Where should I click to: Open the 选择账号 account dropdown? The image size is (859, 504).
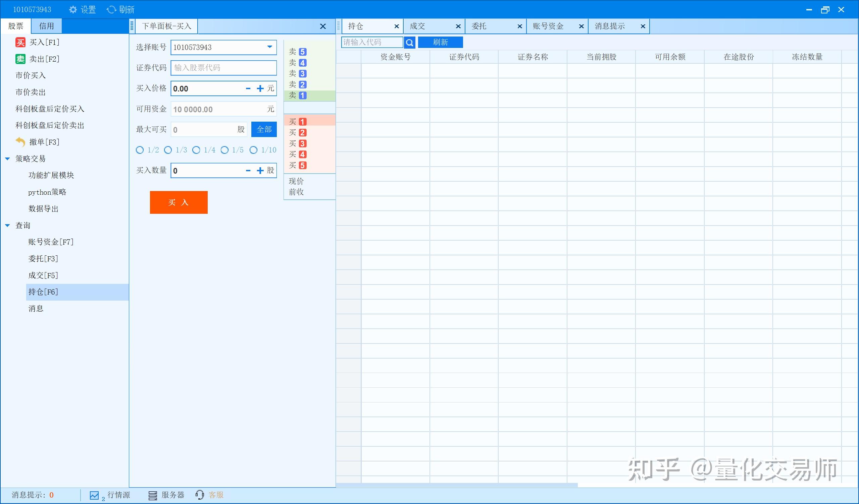click(269, 47)
